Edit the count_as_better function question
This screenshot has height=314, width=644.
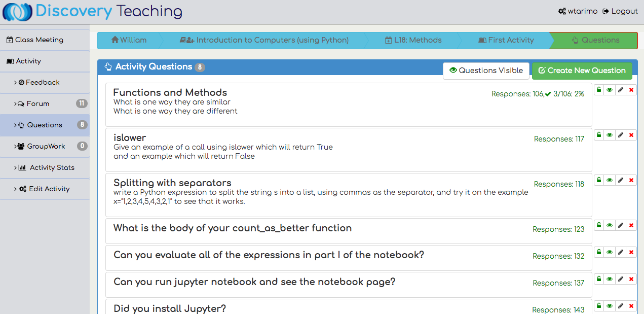[x=620, y=225]
